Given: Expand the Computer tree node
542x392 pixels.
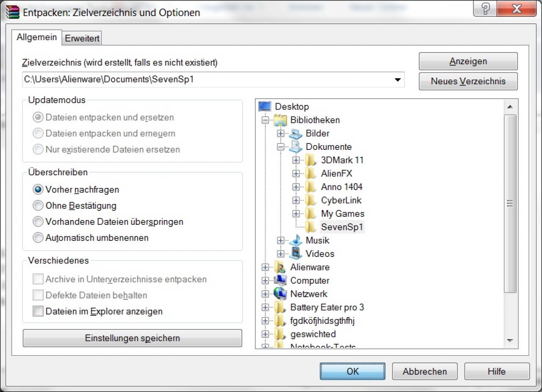Looking at the screenshot, I should (265, 281).
